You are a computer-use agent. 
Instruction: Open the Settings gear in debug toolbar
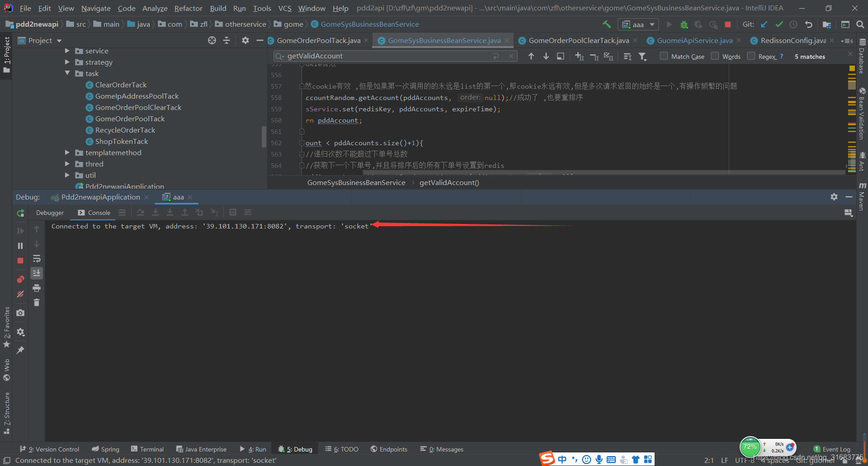click(834, 196)
